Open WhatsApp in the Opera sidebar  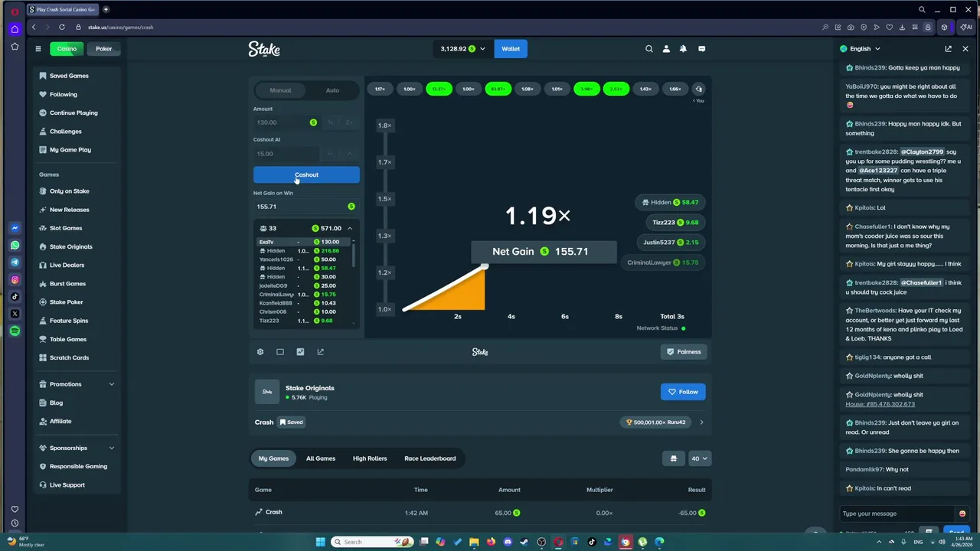15,246
